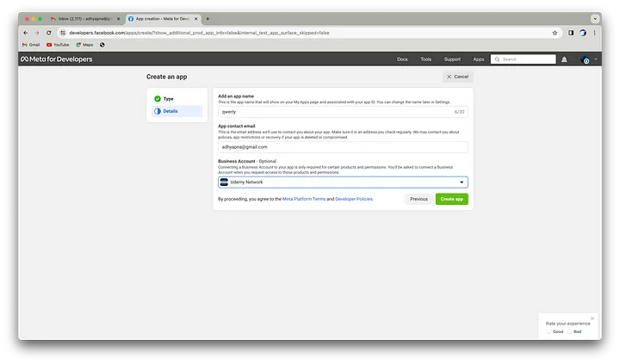Open the YouTube bookmark
The width and height of the screenshot is (620, 364).
[x=58, y=45]
